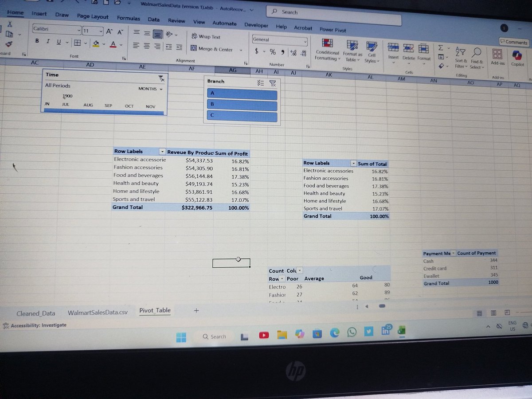Screen dimensions: 532x399
Task: Open Sort & Filter menu
Action: point(461,57)
